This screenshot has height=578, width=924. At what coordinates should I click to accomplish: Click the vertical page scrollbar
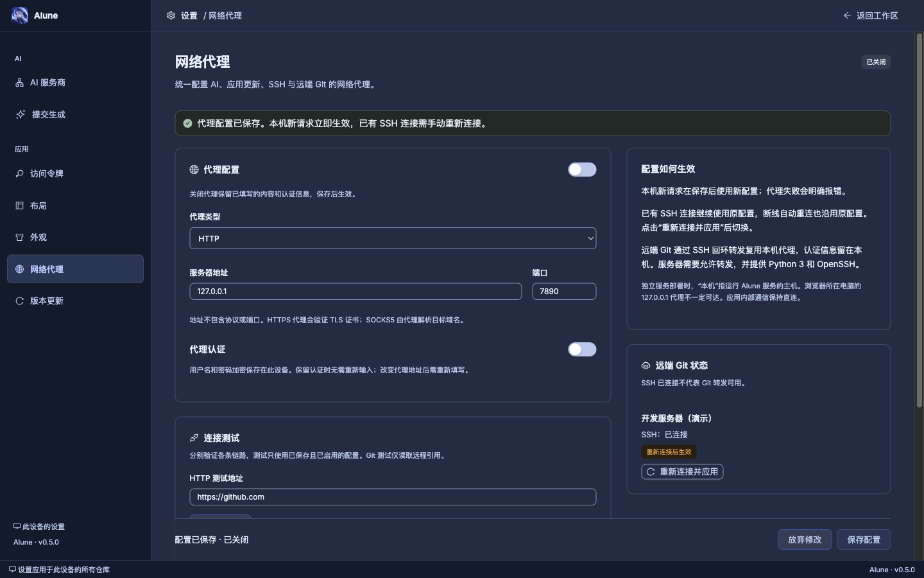919,220
